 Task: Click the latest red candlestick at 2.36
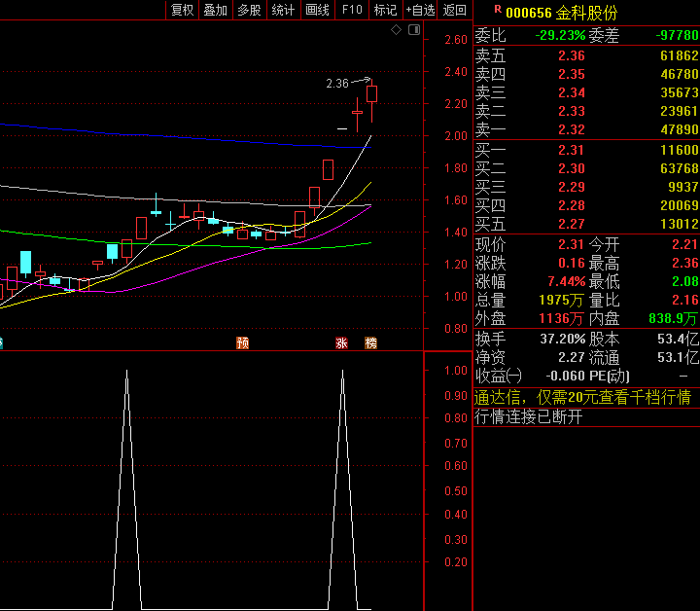(x=371, y=94)
